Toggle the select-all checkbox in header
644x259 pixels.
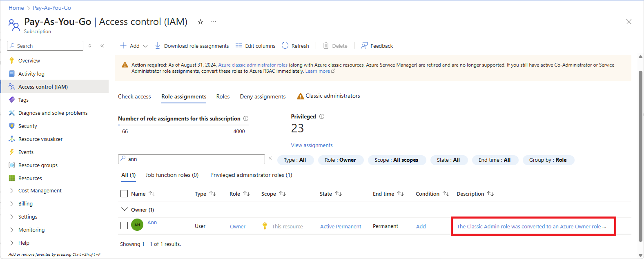click(124, 194)
